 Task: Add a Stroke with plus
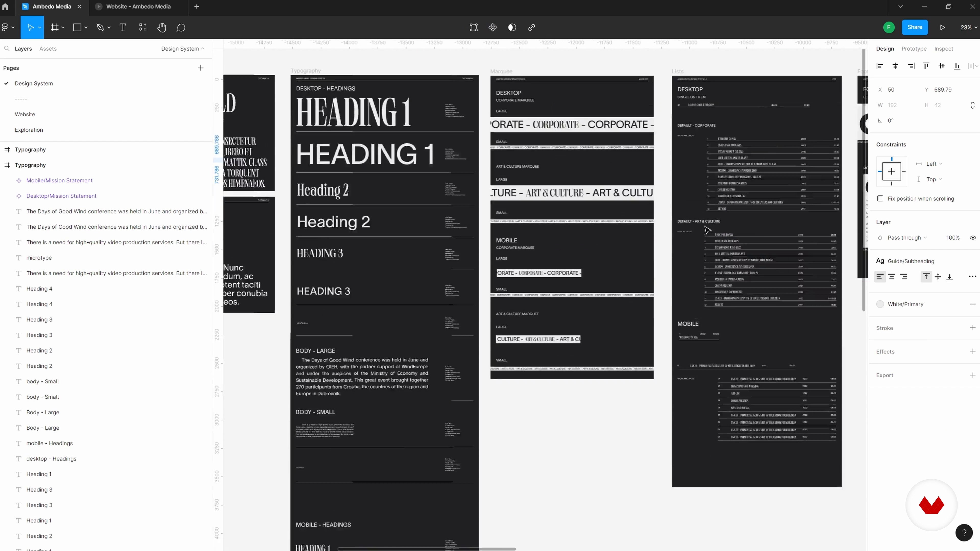[973, 328]
